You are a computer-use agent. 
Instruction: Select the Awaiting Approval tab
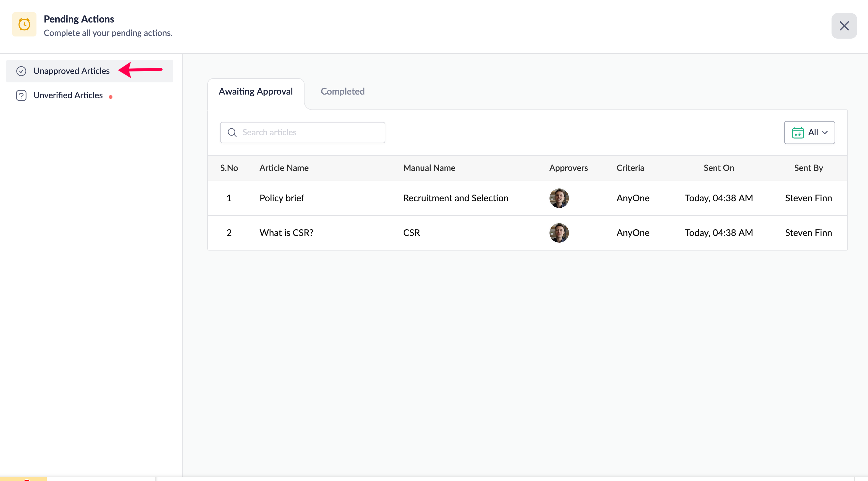click(255, 91)
